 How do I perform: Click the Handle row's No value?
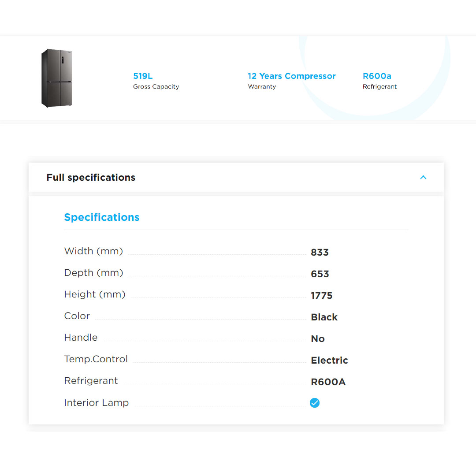point(317,339)
